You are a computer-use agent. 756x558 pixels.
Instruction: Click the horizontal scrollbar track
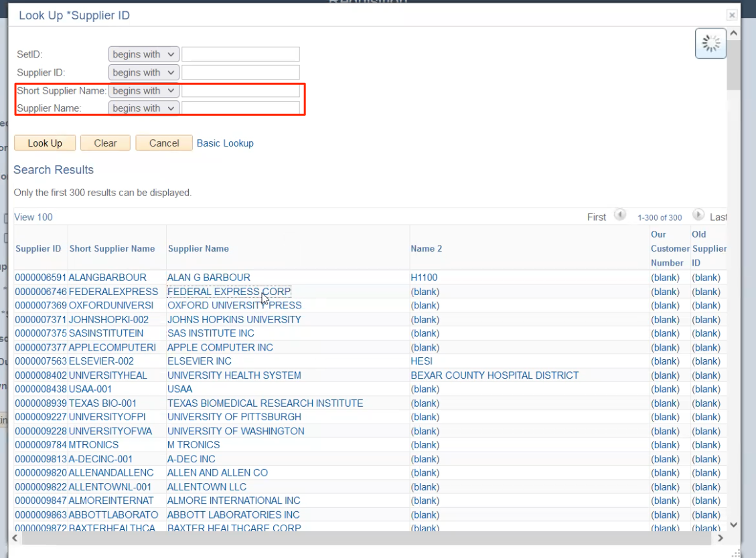[x=366, y=538]
